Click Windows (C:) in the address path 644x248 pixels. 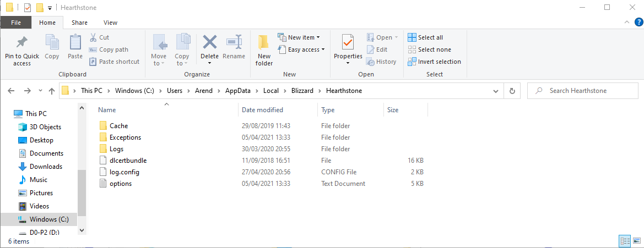tap(134, 91)
